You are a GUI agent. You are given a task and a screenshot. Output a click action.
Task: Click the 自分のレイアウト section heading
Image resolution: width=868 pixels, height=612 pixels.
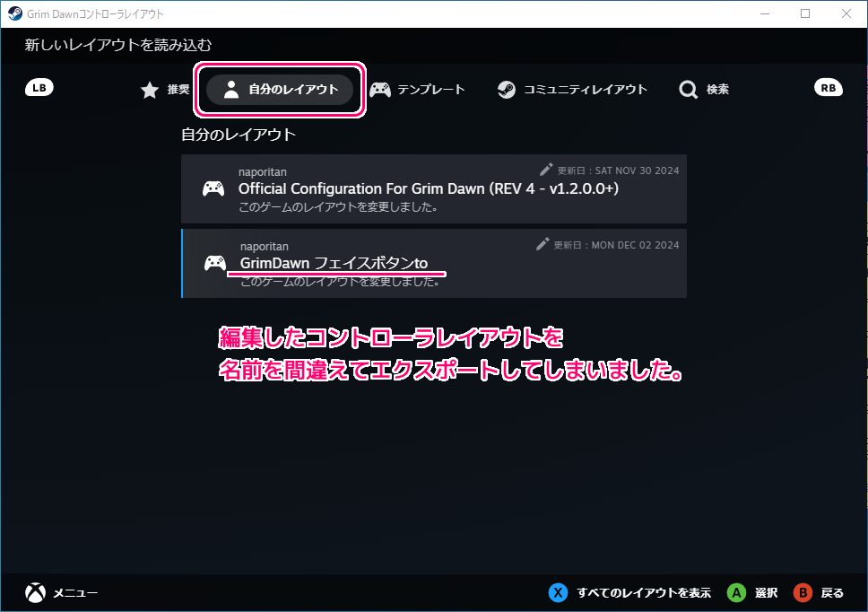239,135
